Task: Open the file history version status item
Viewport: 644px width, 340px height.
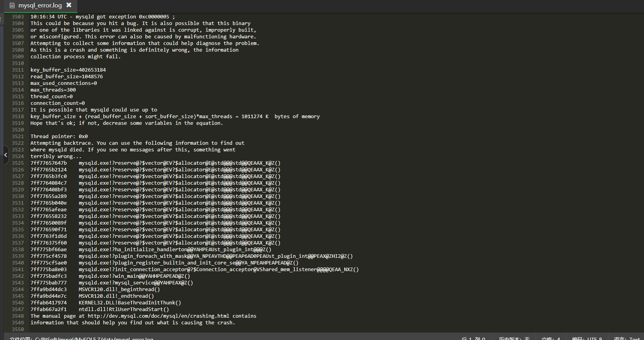Action: tap(514, 338)
